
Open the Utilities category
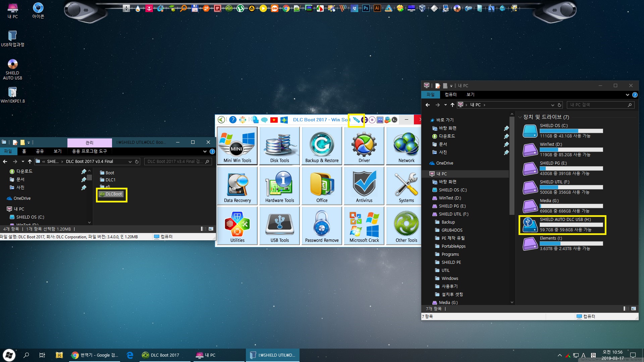[237, 226]
